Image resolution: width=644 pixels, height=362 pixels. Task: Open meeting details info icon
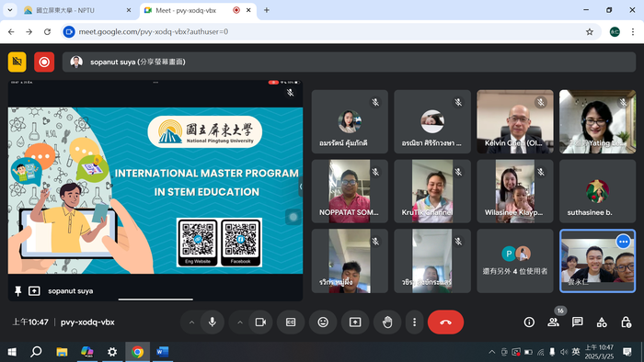(529, 322)
